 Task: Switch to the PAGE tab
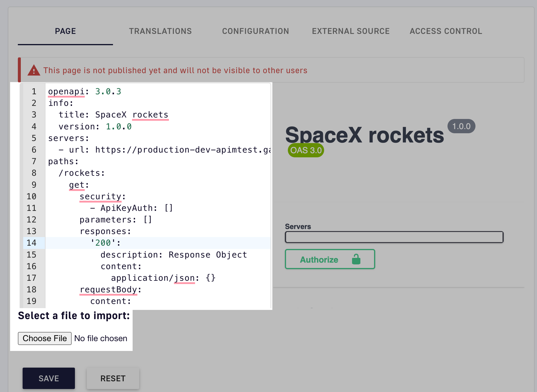[x=65, y=31]
